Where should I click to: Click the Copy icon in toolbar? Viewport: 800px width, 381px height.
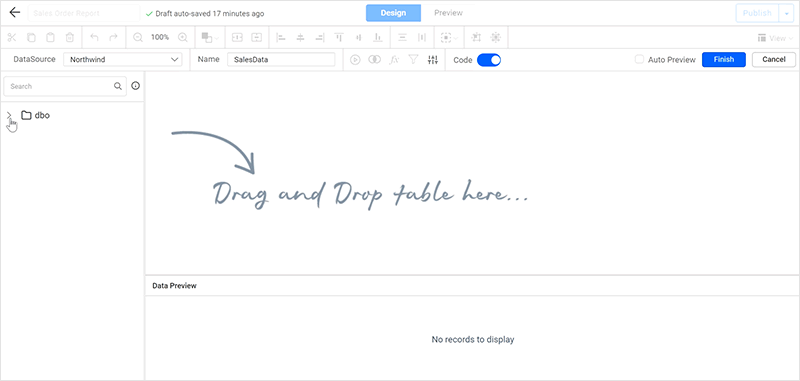point(31,37)
